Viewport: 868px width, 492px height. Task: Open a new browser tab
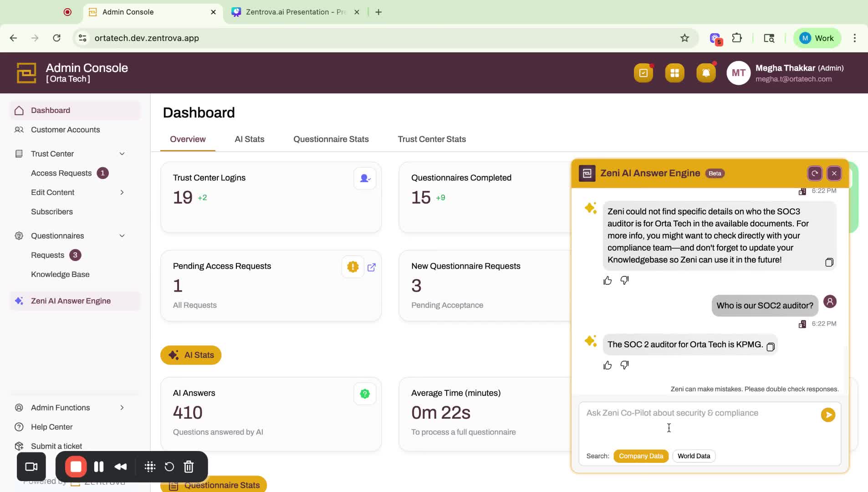pos(378,12)
